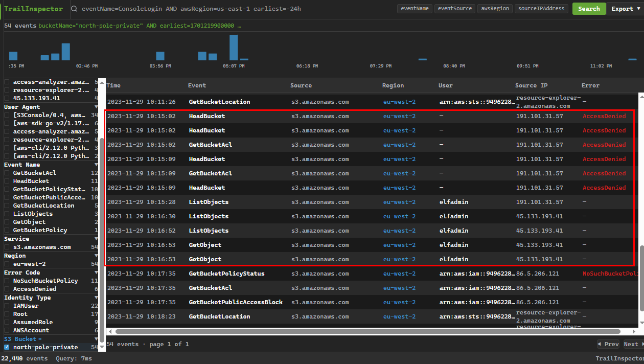Go to Next page of results
The image size is (644, 364).
(632, 344)
